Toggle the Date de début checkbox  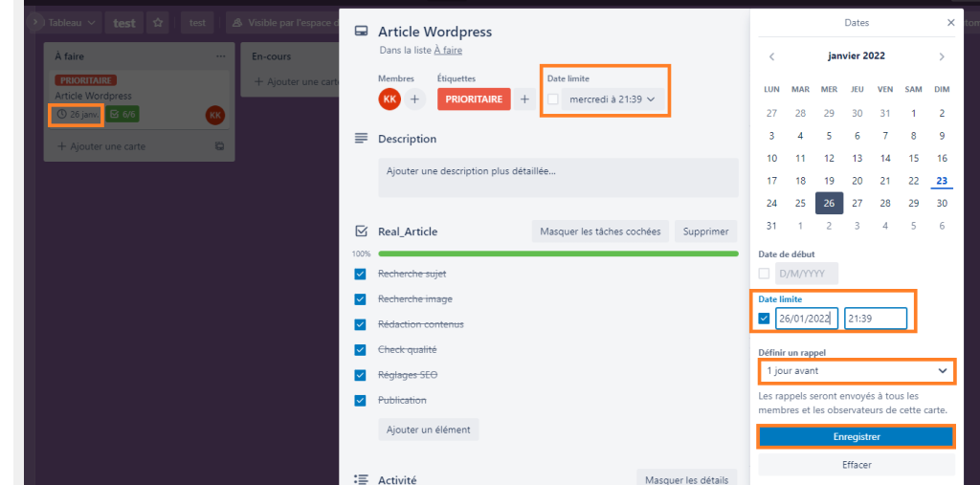point(764,274)
